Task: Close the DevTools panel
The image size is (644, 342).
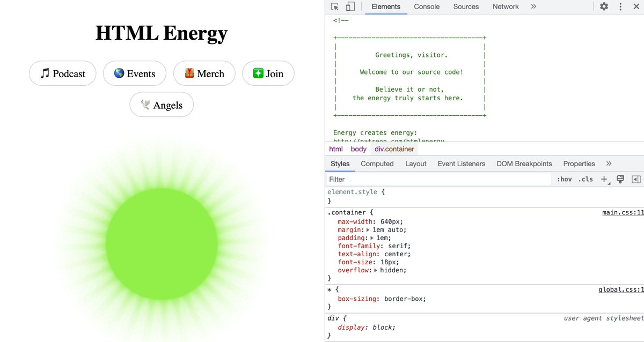Action: [637, 6]
